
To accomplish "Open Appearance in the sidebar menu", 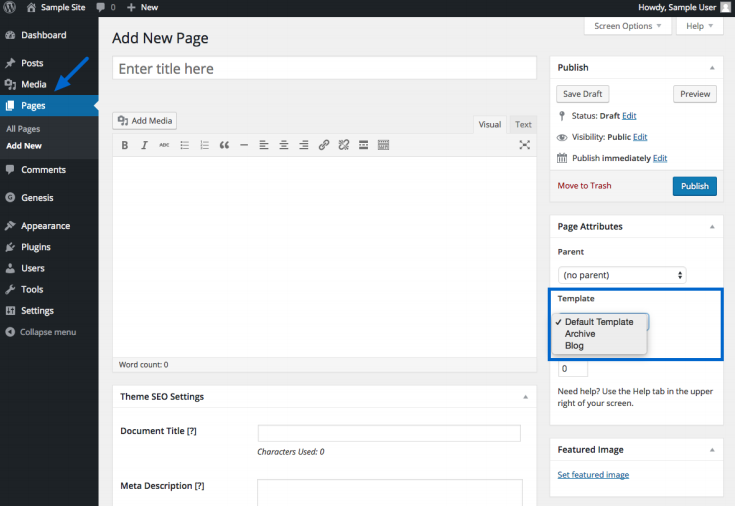I will click(x=45, y=226).
